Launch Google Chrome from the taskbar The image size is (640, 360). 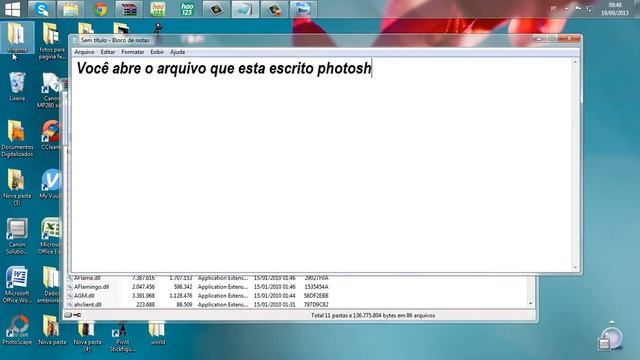[100, 9]
